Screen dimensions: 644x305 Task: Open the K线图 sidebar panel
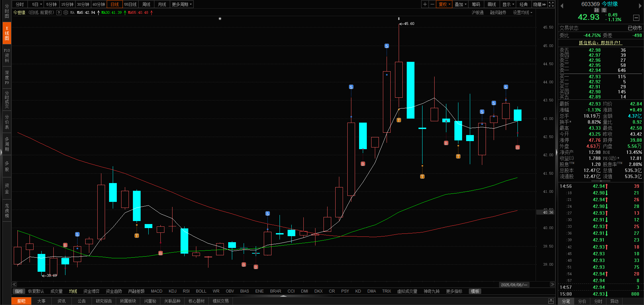point(7,33)
